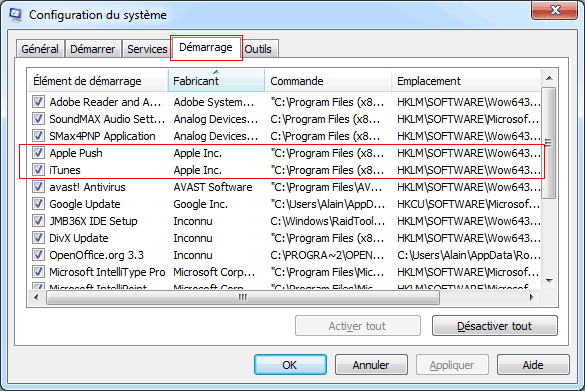Sort by the Emplacement column header
This screenshot has height=391, width=585.
[466, 81]
